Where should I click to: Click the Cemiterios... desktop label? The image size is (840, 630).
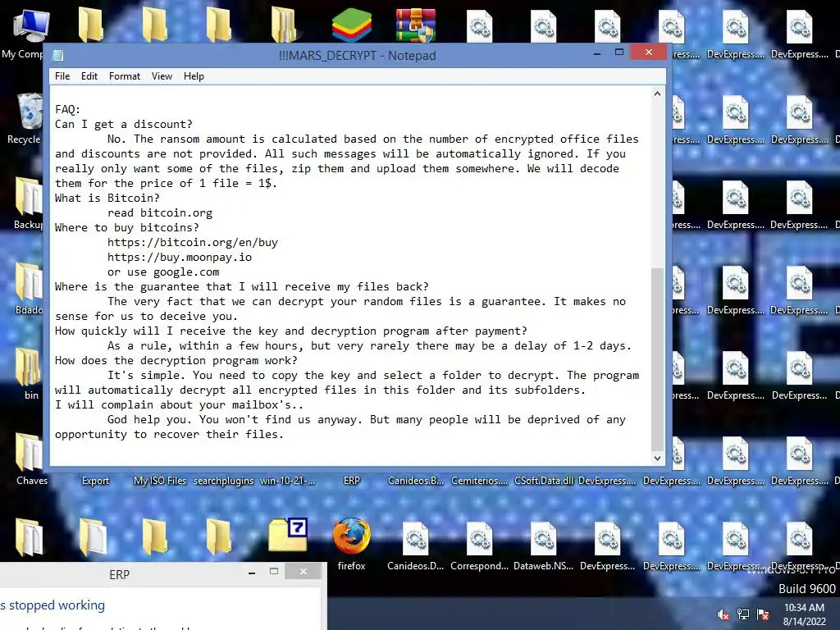(x=479, y=481)
